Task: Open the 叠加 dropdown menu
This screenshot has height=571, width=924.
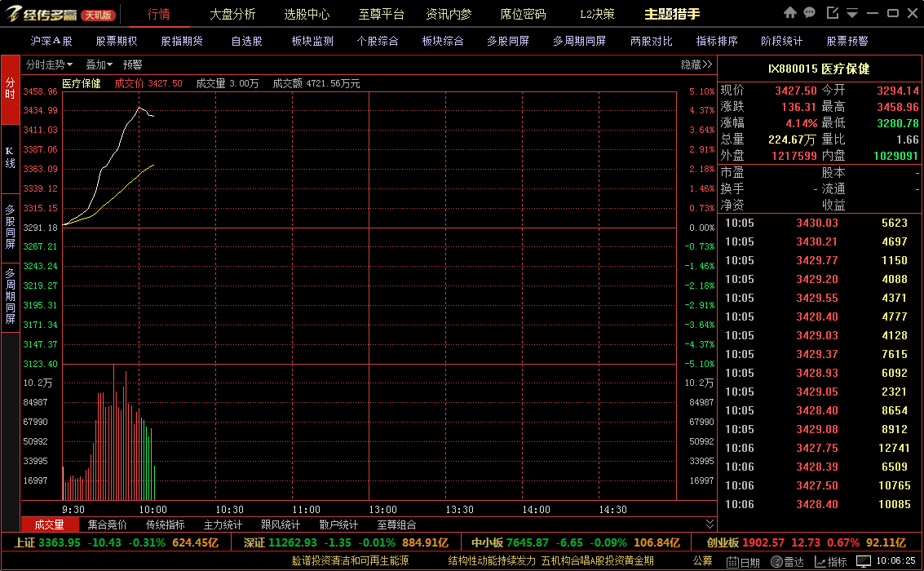Action: pos(99,64)
